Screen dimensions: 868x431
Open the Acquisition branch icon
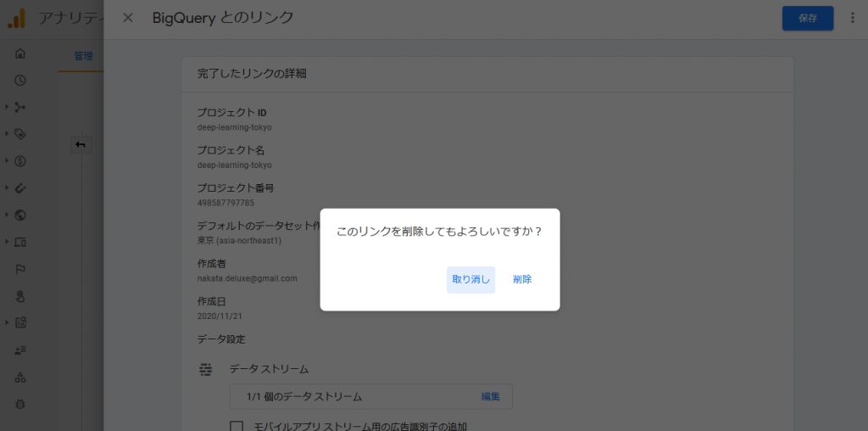[x=20, y=107]
